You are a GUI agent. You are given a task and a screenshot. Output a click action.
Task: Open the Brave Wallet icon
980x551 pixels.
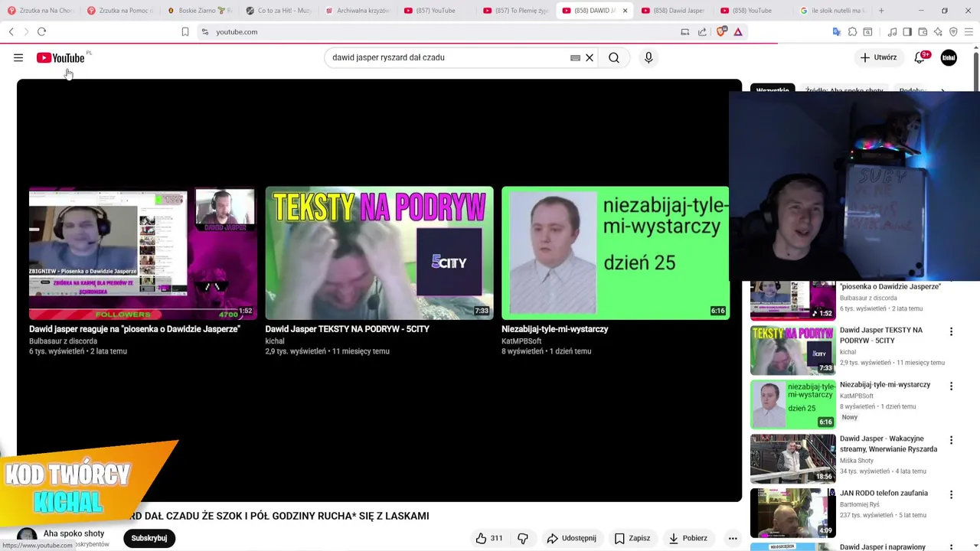[x=923, y=31]
